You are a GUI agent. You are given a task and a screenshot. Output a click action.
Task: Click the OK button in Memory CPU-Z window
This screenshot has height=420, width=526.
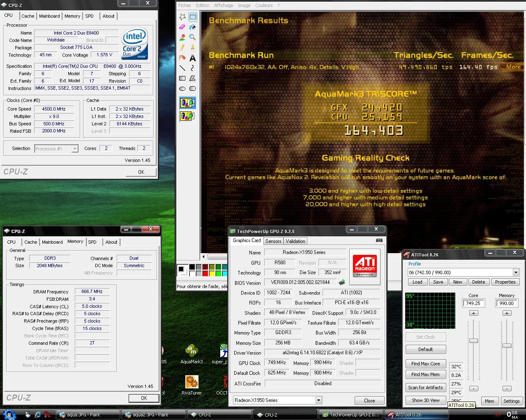[x=144, y=398]
